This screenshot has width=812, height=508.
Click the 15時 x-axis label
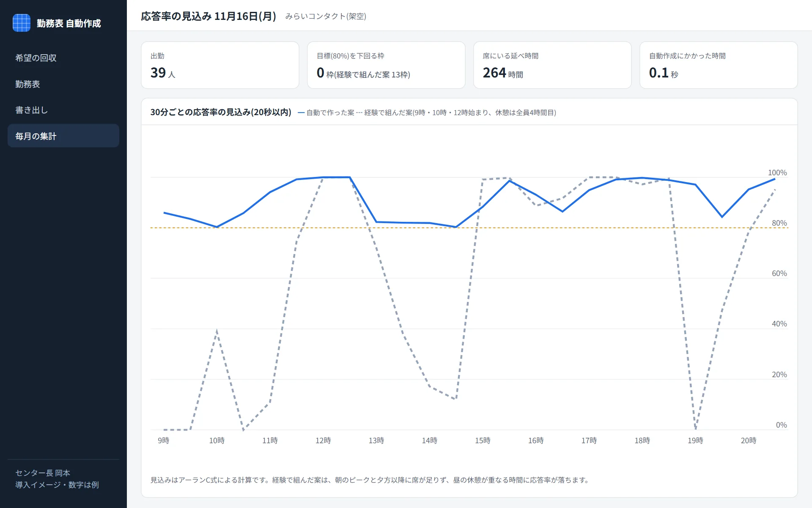click(x=483, y=441)
